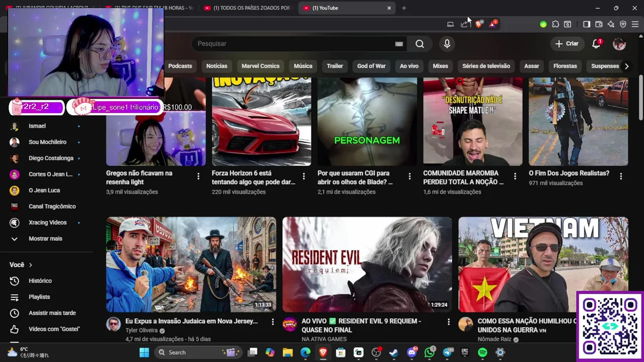
Task: Click the green extension icon in toolbar
Action: [x=543, y=24]
